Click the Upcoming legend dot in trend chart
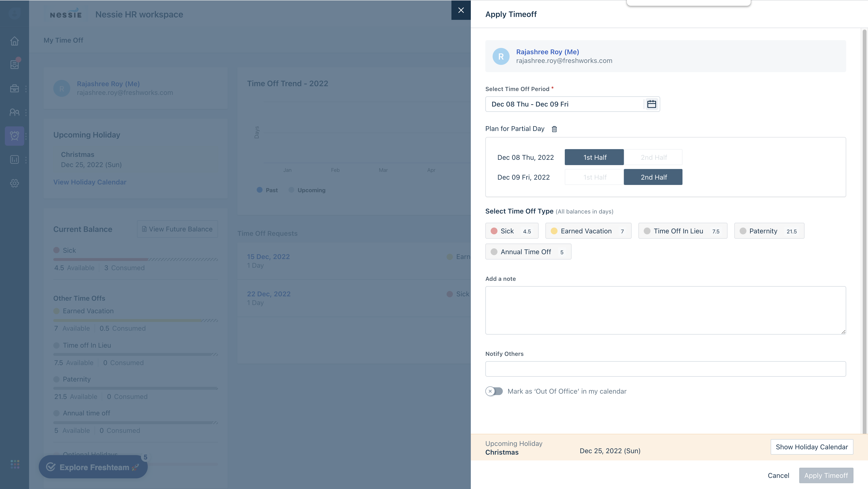Screen dimensions: 868x489 pos(291,190)
